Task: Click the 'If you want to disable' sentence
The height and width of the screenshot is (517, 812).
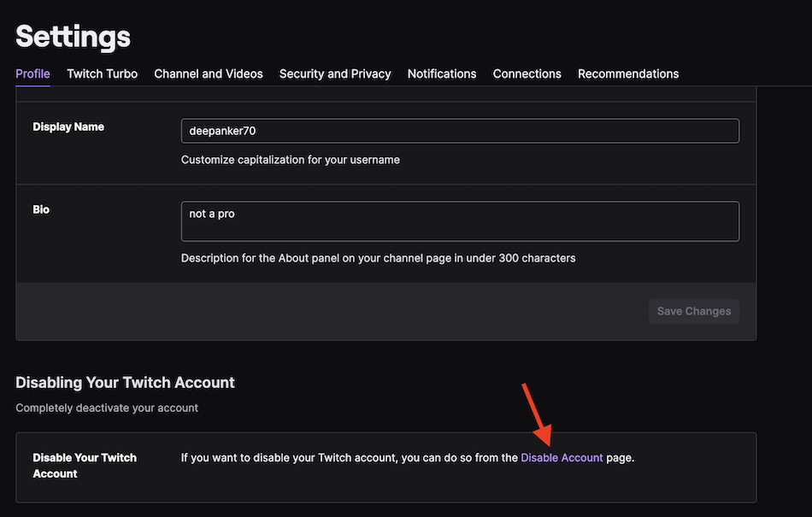Action: pos(350,457)
